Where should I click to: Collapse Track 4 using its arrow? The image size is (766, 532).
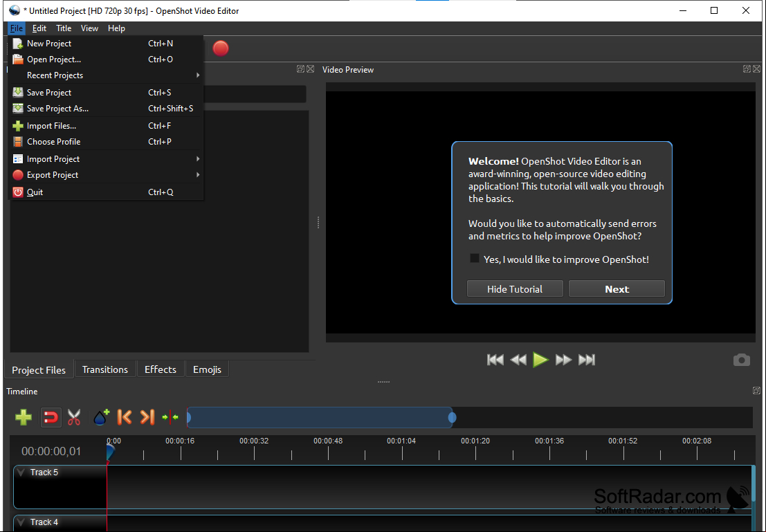[x=21, y=522]
